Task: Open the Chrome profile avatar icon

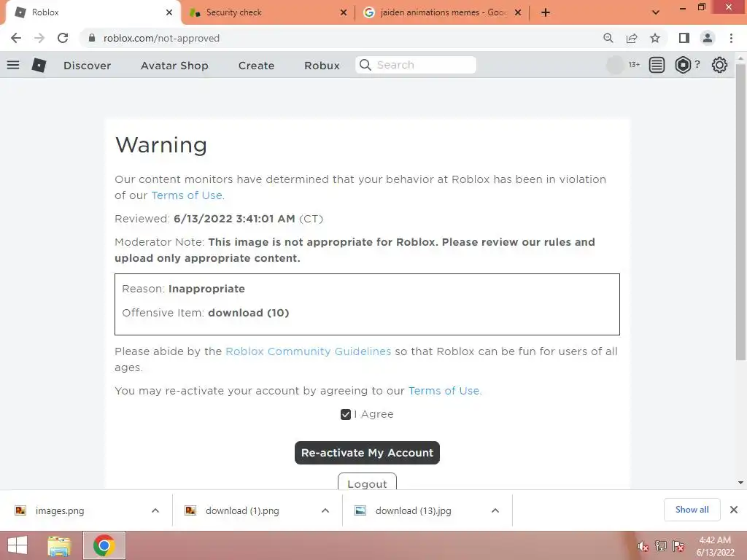Action: tap(708, 38)
